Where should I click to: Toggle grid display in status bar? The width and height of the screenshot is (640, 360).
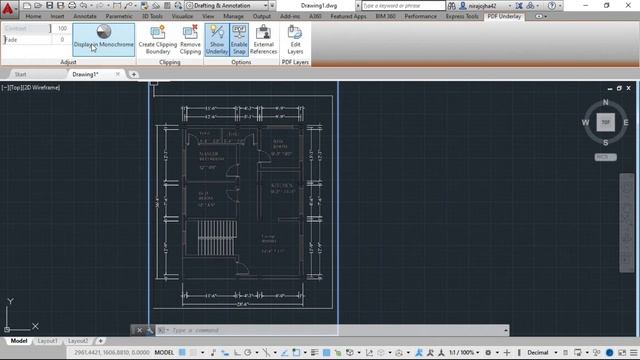(x=182, y=353)
